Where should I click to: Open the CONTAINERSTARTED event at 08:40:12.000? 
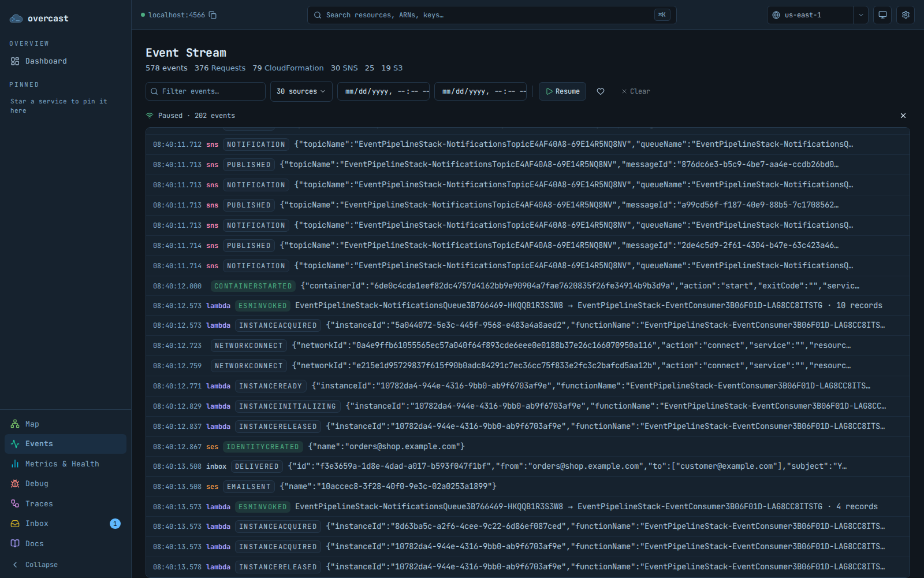(x=527, y=286)
